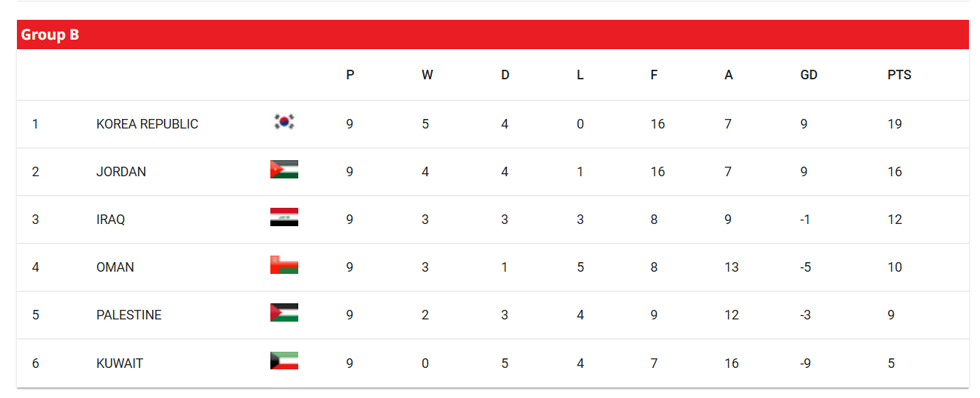Select the IRAQ team name
The image size is (980, 398).
[x=111, y=220]
